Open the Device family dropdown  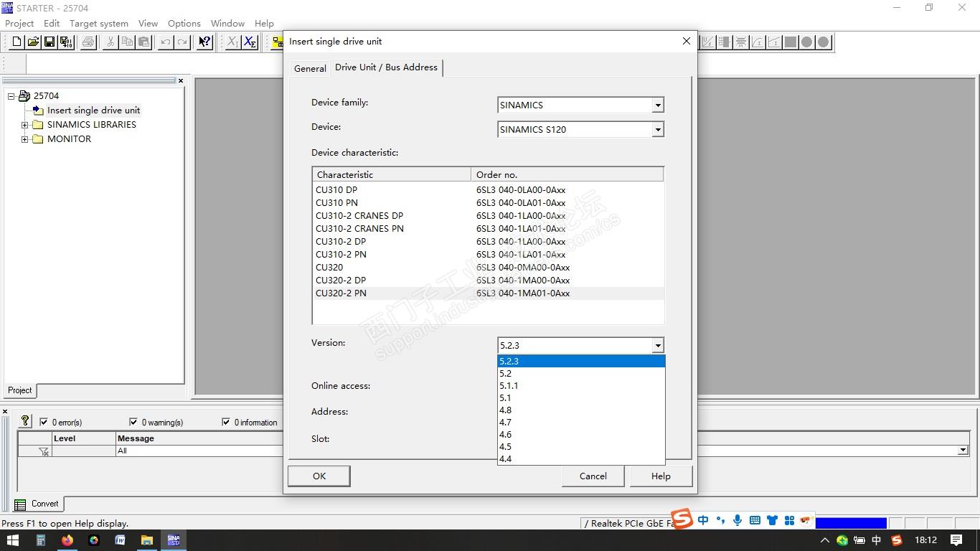click(657, 105)
